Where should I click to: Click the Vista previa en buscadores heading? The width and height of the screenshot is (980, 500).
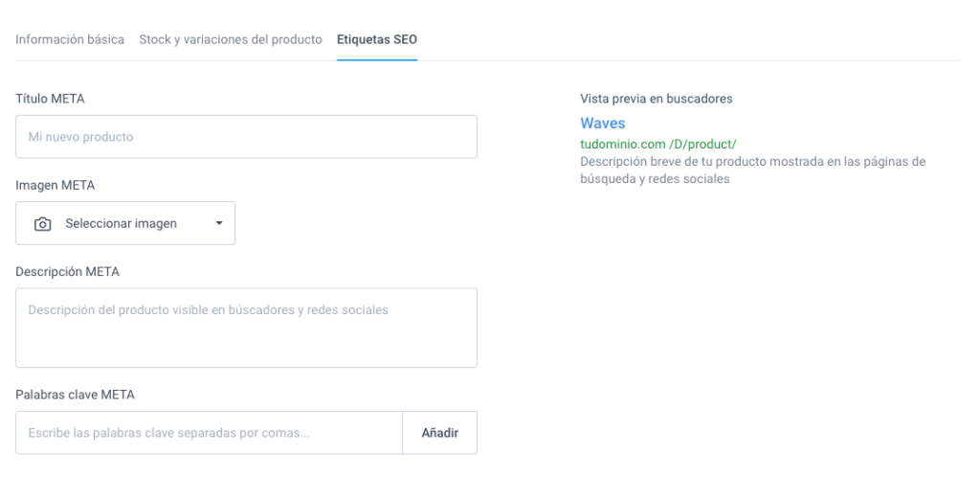click(x=657, y=99)
